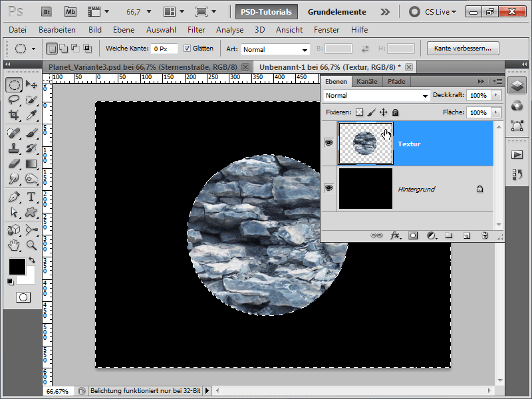This screenshot has height=399, width=532.
Task: Switch to the Pfade tab
Action: pos(396,81)
